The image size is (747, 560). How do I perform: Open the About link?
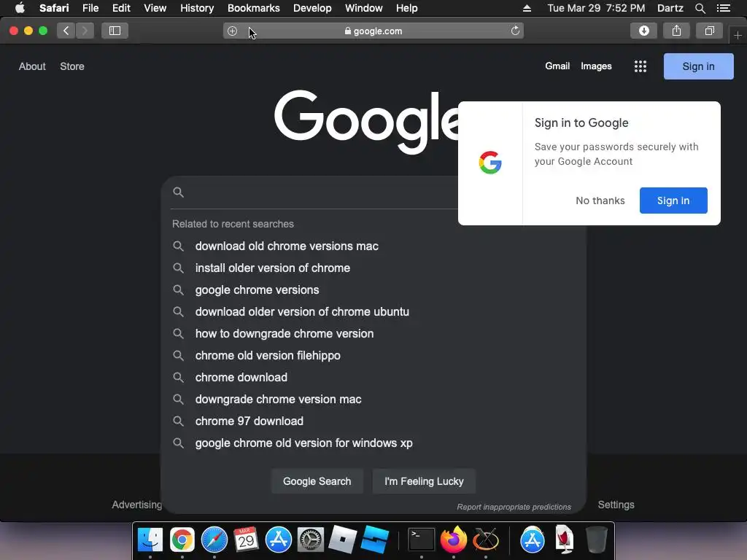pyautogui.click(x=32, y=66)
